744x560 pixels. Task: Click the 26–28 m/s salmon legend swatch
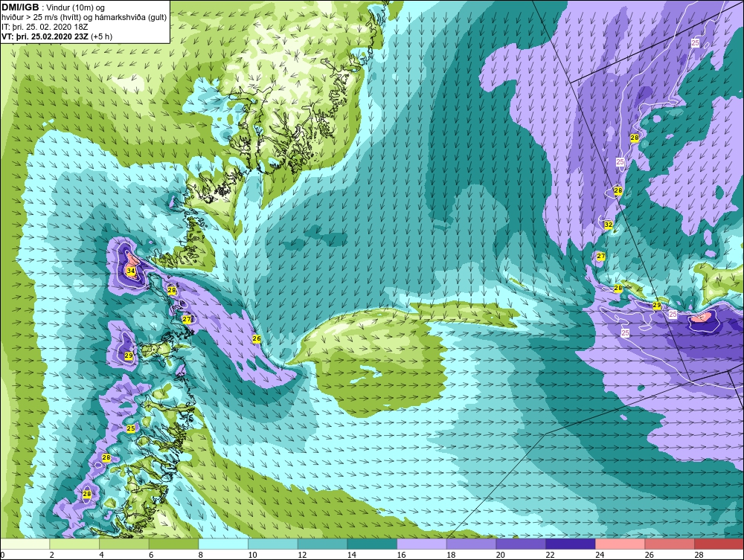669,544
